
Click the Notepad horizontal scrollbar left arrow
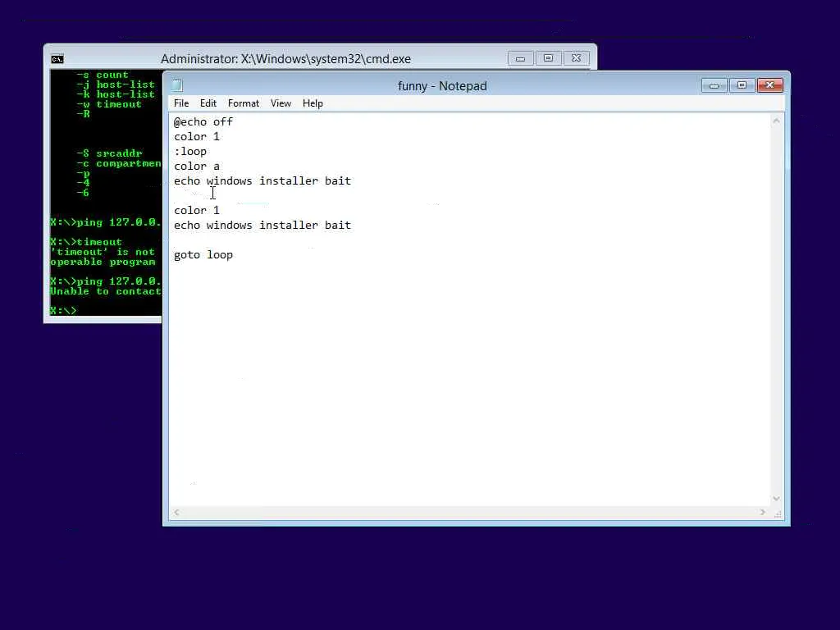(176, 513)
